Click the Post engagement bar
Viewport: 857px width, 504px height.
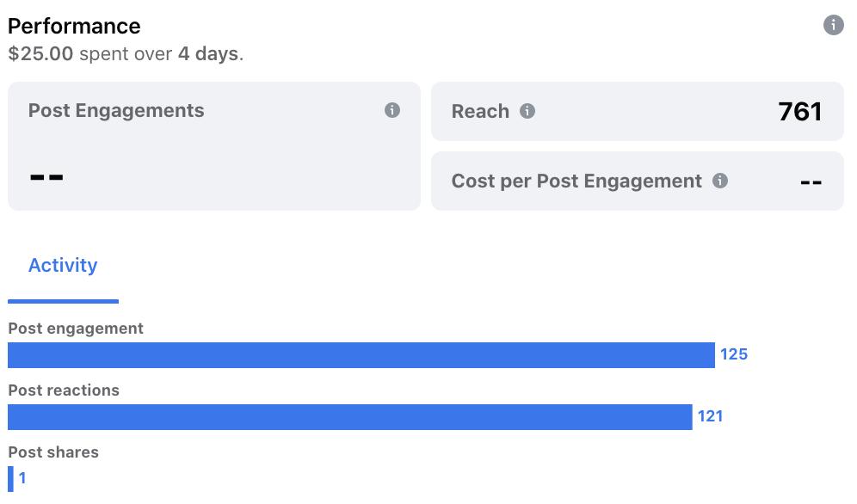click(361, 355)
